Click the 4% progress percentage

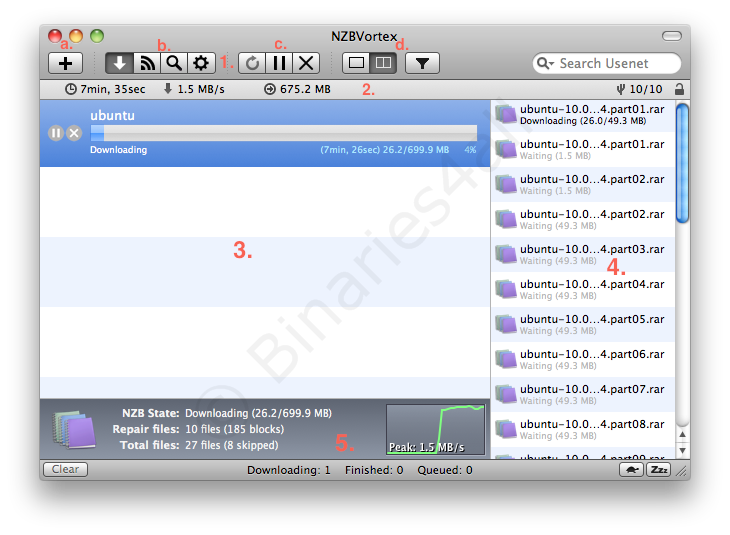pos(470,150)
